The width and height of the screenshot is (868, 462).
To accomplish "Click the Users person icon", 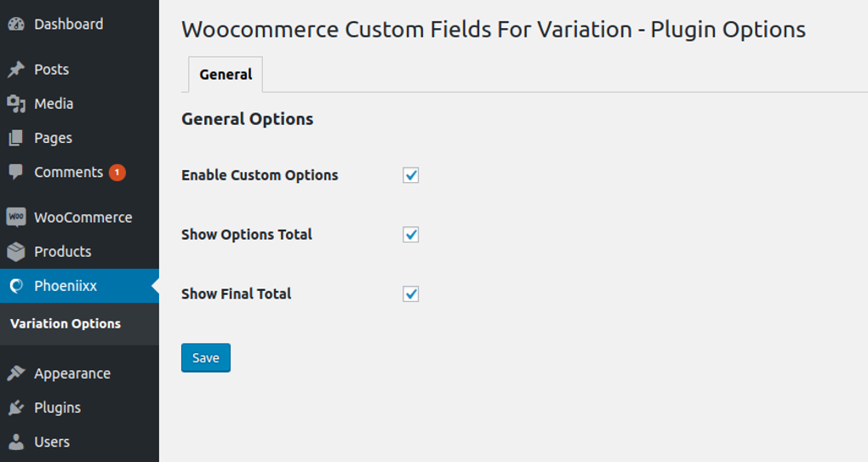I will point(16,442).
